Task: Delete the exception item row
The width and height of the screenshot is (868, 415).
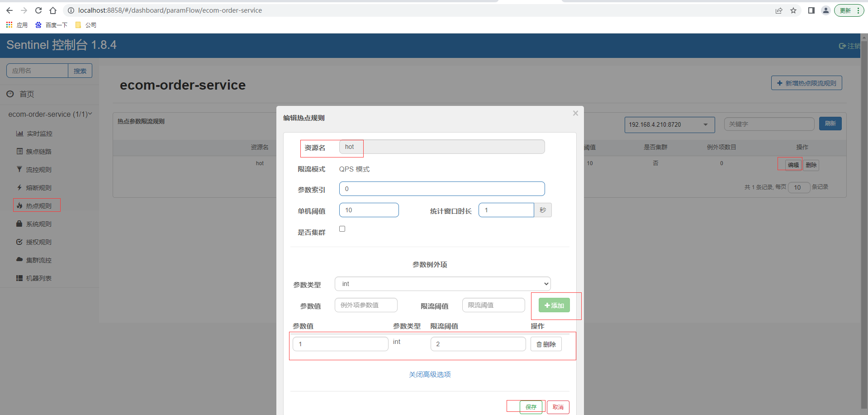Action: [x=546, y=344]
